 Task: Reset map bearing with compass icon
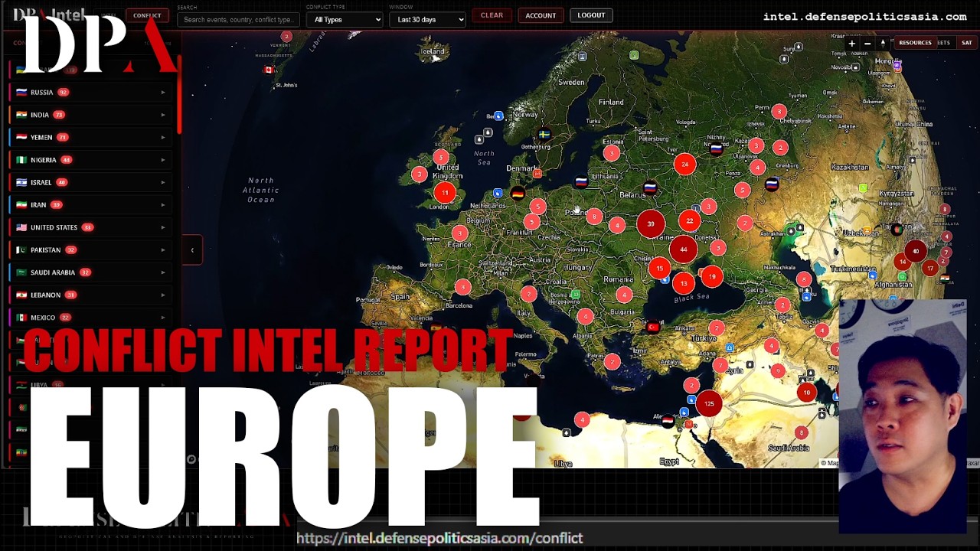click(x=883, y=44)
